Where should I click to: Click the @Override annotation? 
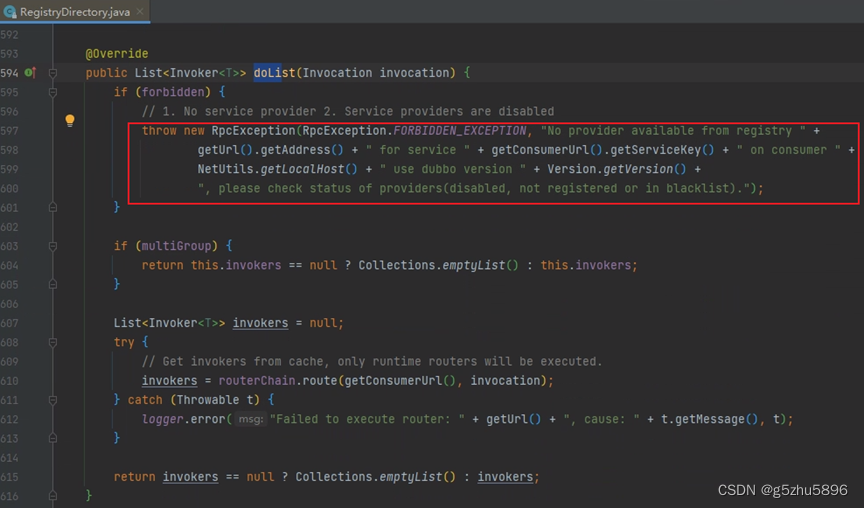(x=117, y=53)
